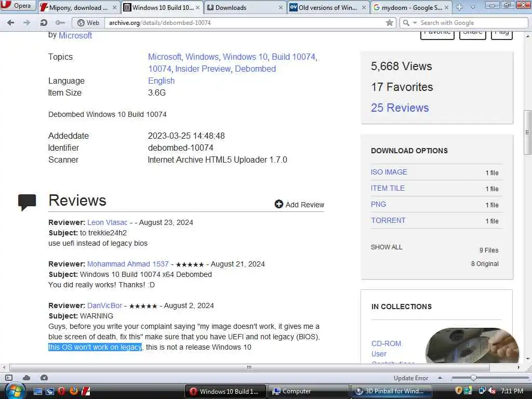
Task: Toggle the Opera panels button
Action: click(9, 378)
